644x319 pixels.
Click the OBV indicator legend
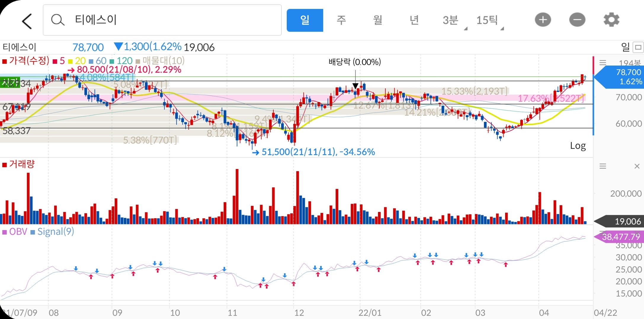point(15,232)
